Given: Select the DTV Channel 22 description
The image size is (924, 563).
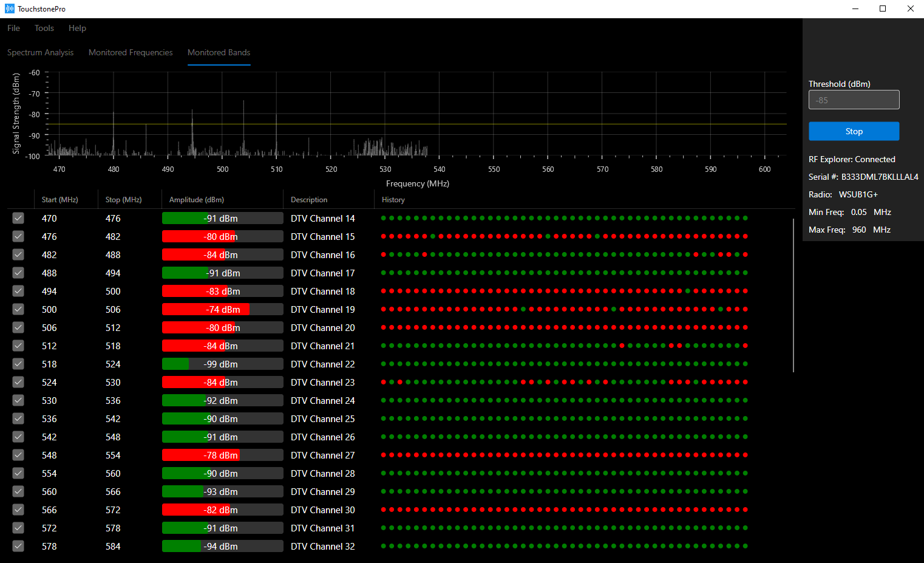Looking at the screenshot, I should [323, 364].
